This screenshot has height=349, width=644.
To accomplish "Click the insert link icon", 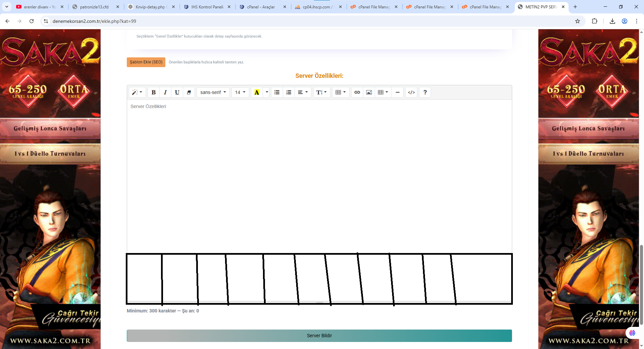I will click(x=357, y=92).
